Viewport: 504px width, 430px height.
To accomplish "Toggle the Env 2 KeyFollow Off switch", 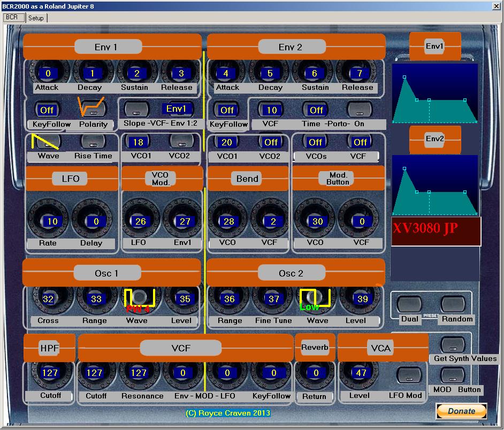I will pyautogui.click(x=227, y=110).
